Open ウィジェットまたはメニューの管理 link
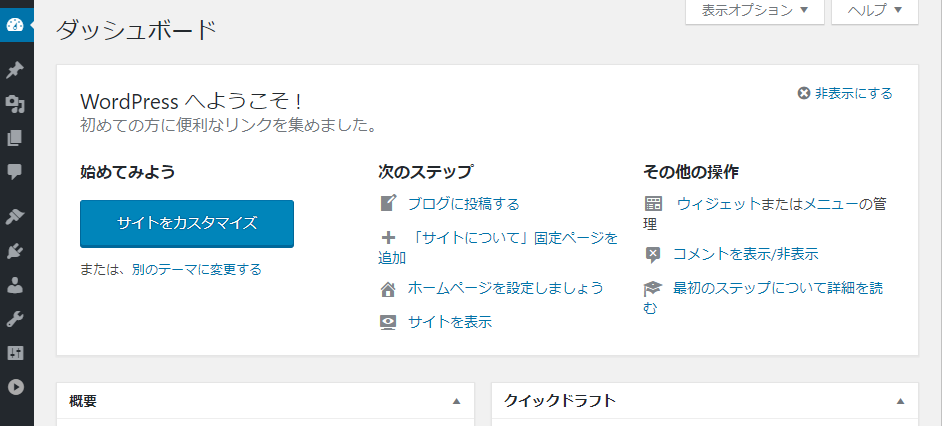This screenshot has height=426, width=942. (x=765, y=213)
